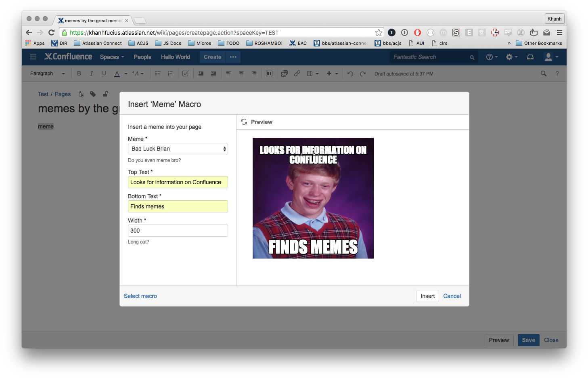Click the Select macro link
The width and height of the screenshot is (588, 378).
point(140,296)
